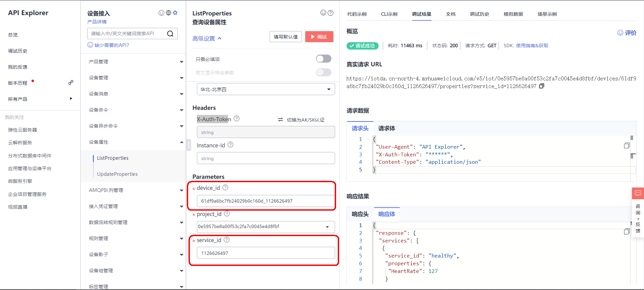
Task: Switch to the 场景示例 tab
Action: point(547,14)
